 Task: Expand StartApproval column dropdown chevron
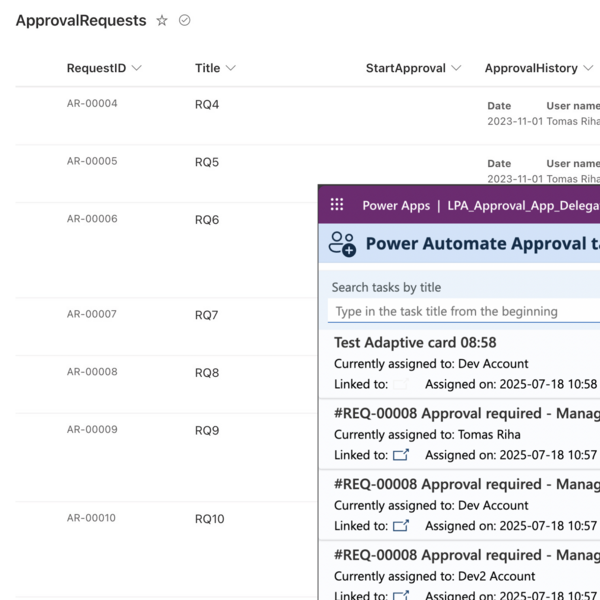tap(456, 68)
